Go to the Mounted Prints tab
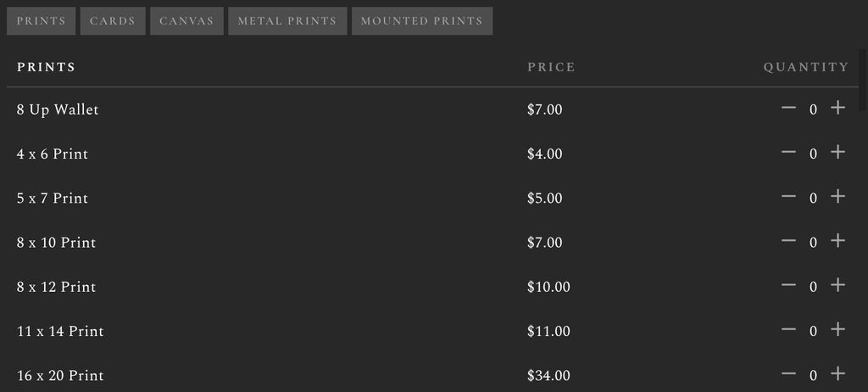 [422, 21]
